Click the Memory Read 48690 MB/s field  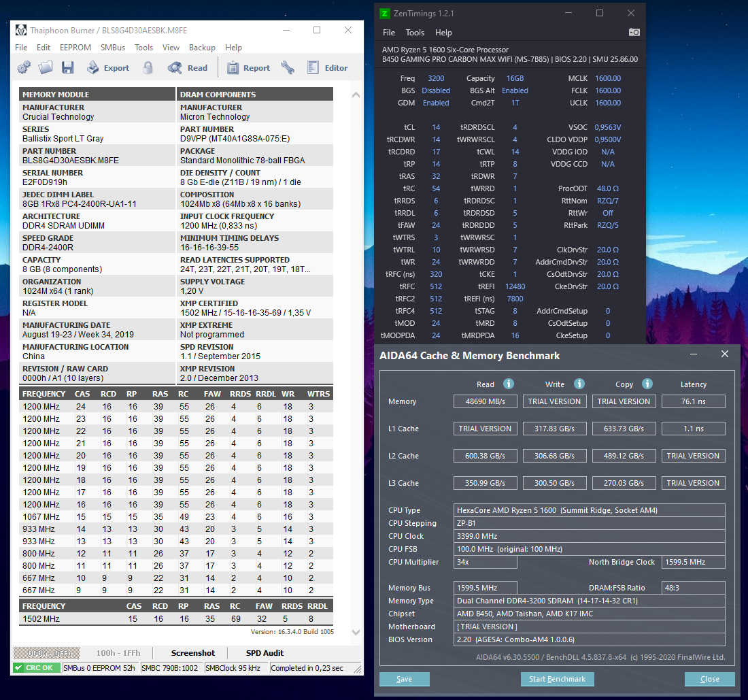pyautogui.click(x=485, y=401)
